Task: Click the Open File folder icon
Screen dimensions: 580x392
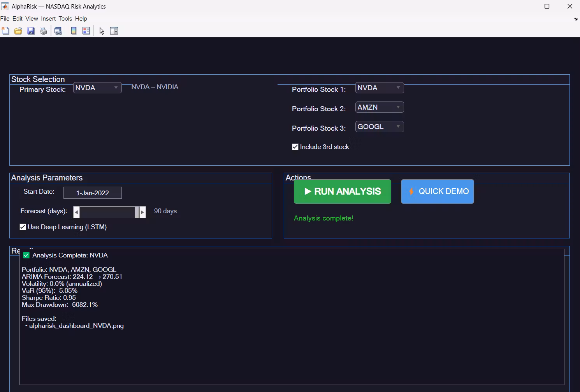Action: [x=18, y=31]
